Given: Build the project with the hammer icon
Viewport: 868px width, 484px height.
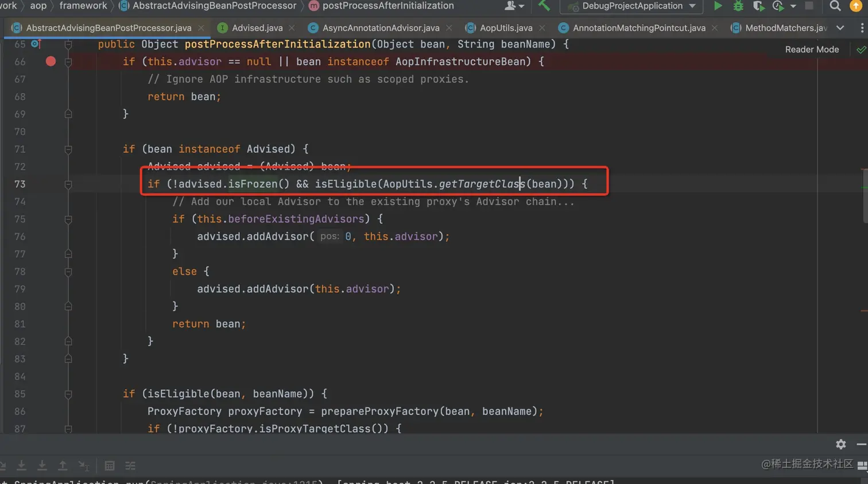Looking at the screenshot, I should pyautogui.click(x=544, y=6).
